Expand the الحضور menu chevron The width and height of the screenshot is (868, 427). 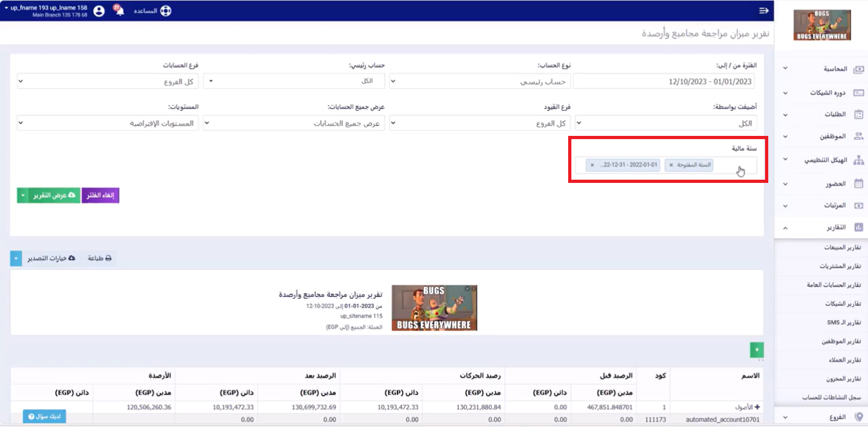[x=785, y=184]
